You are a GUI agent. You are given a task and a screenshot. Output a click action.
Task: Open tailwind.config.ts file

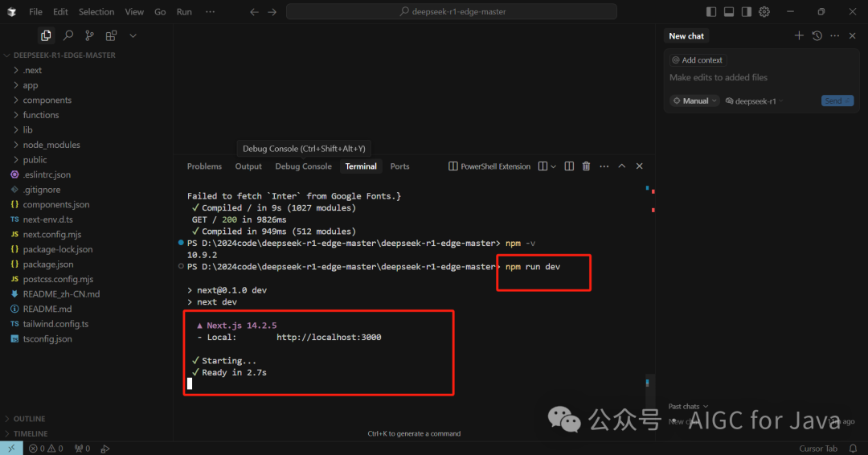[55, 324]
